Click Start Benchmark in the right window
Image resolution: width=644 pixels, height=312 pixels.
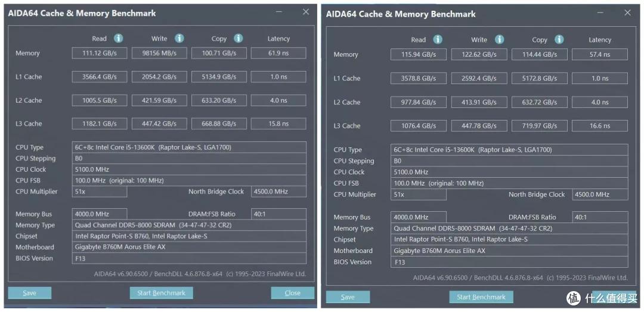click(x=481, y=297)
